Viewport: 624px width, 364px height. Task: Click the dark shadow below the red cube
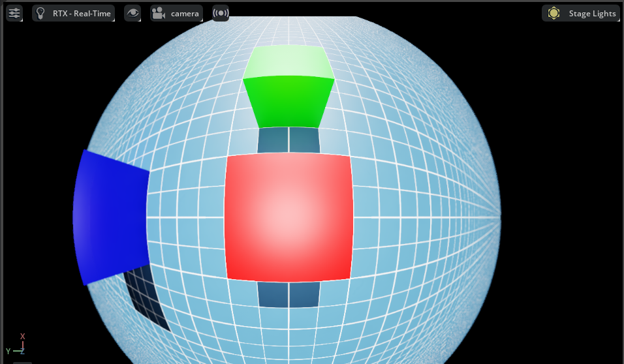289,294
